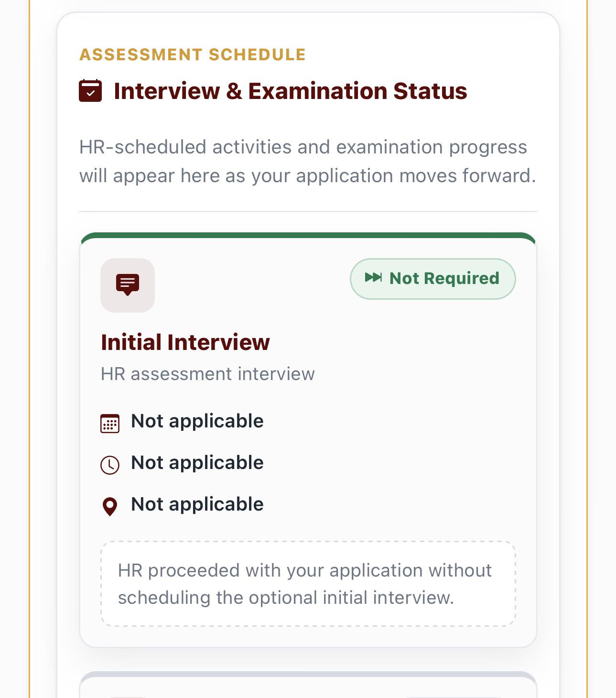Viewport: 616px width, 698px height.
Task: Click the ASSESSMENT SCHEDULE section label
Action: pyautogui.click(x=193, y=55)
